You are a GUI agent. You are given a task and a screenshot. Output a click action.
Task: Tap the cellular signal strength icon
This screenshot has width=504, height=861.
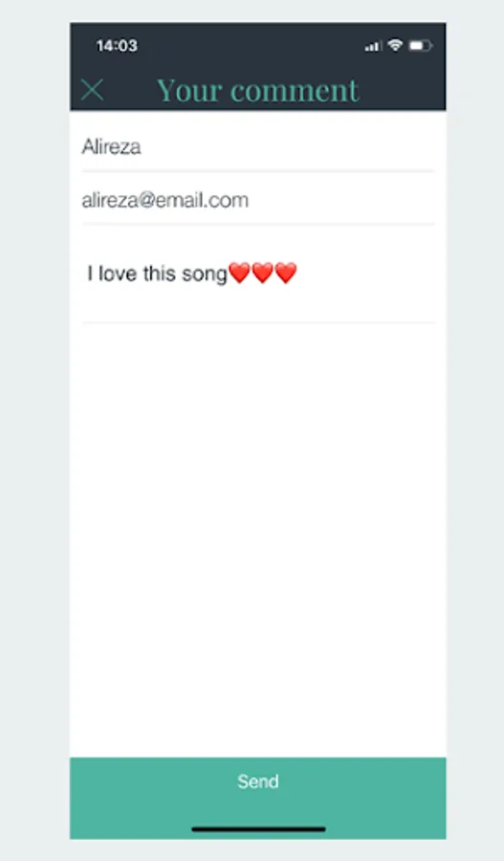click(373, 46)
